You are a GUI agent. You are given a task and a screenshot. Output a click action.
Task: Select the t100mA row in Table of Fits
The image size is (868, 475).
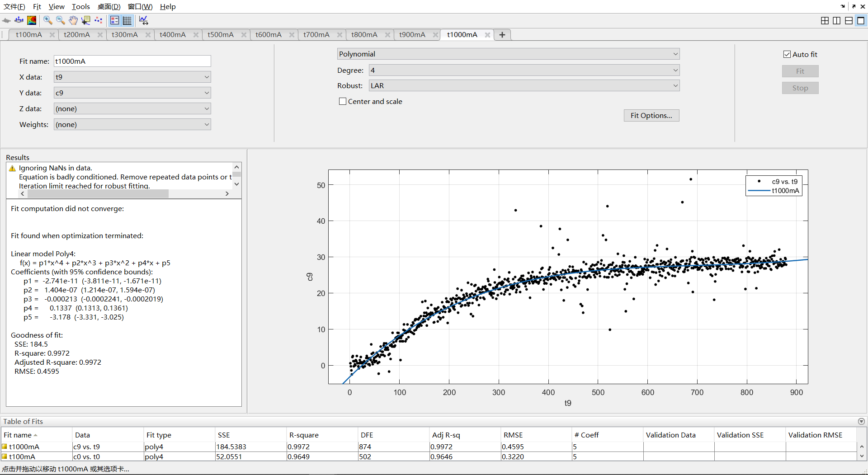[429, 456]
